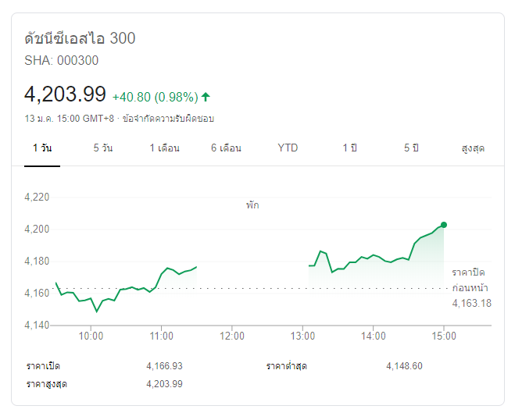View the 5 ปี chart range
The height and width of the screenshot is (420, 515).
click(x=411, y=148)
